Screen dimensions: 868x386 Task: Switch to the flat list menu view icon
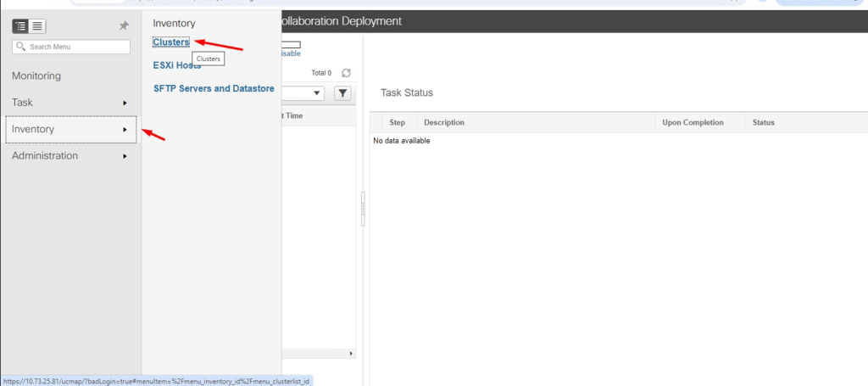tap(38, 26)
